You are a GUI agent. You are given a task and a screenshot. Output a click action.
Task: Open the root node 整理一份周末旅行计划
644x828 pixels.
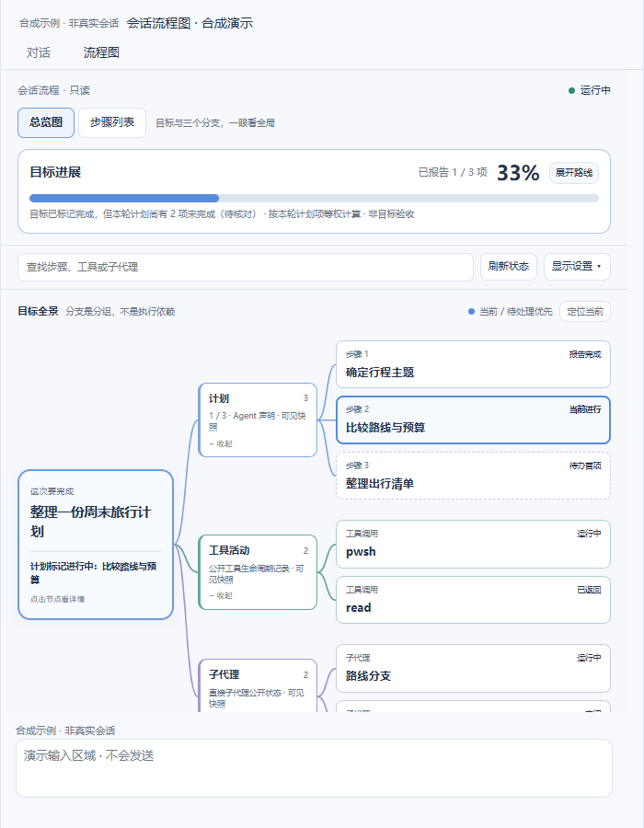96,545
